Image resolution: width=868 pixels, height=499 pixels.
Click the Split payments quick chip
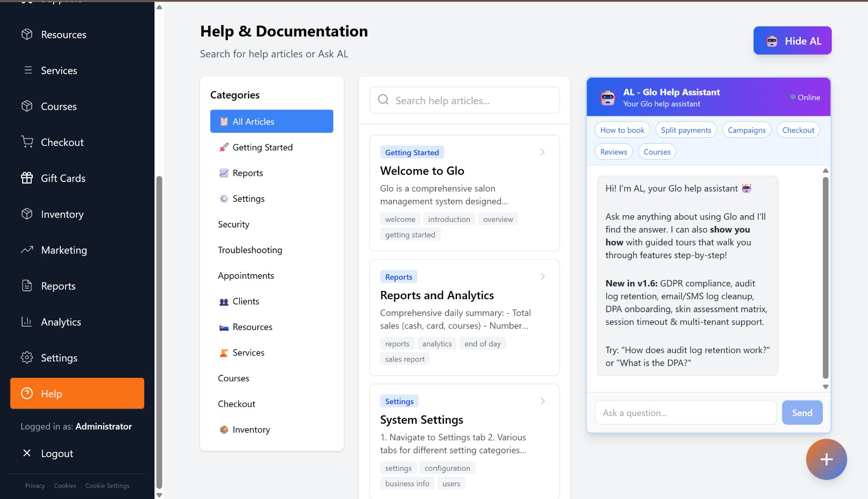[x=686, y=130]
